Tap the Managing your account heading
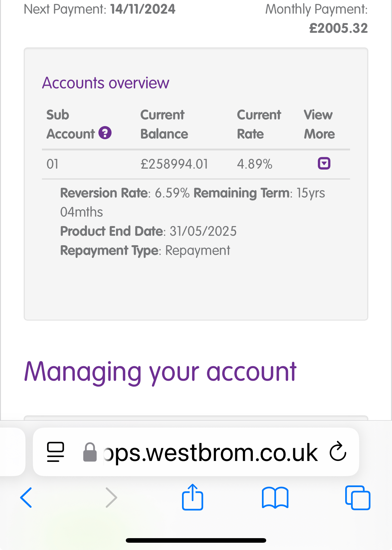 pos(160,373)
